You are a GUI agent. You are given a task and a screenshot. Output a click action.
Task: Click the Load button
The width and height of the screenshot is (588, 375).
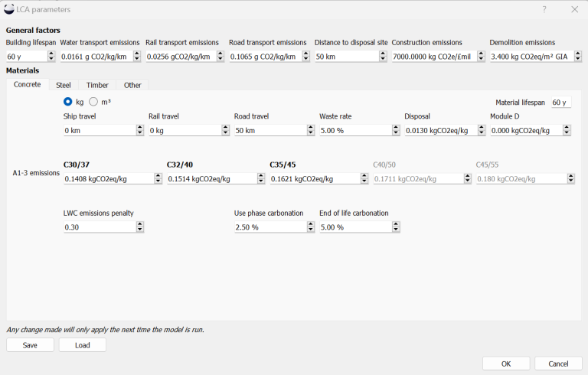point(83,345)
